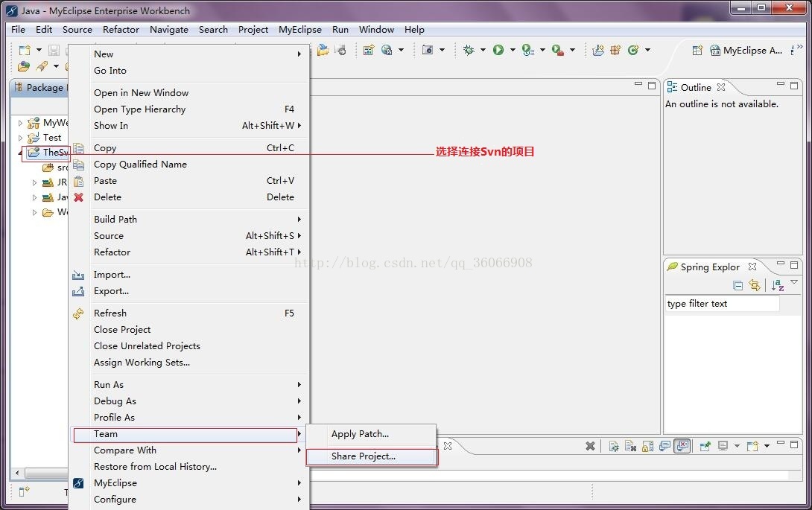Image resolution: width=812 pixels, height=510 pixels.
Task: Toggle Link with Editor in Spring Explorer
Action: [x=755, y=285]
